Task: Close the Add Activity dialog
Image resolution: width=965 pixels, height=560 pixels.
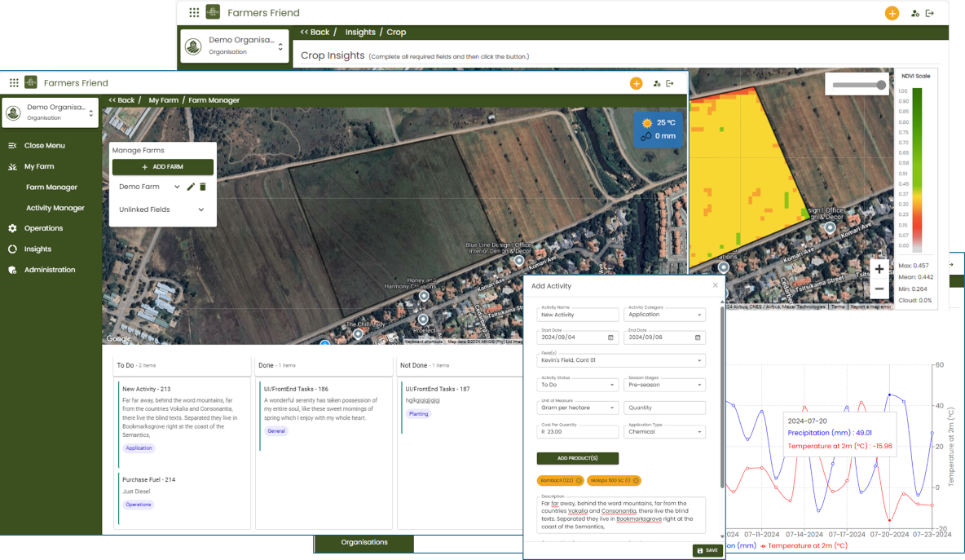Action: pos(715,285)
